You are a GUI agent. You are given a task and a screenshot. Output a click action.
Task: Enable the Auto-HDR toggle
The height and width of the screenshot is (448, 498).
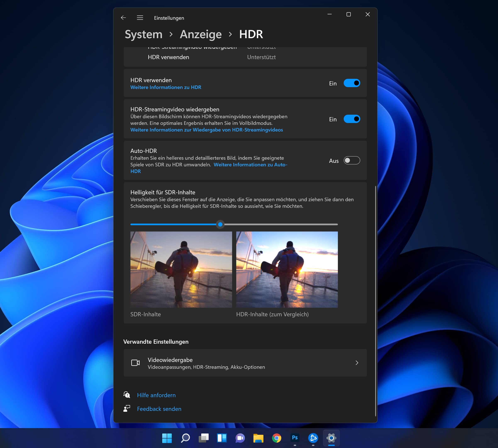(x=352, y=161)
